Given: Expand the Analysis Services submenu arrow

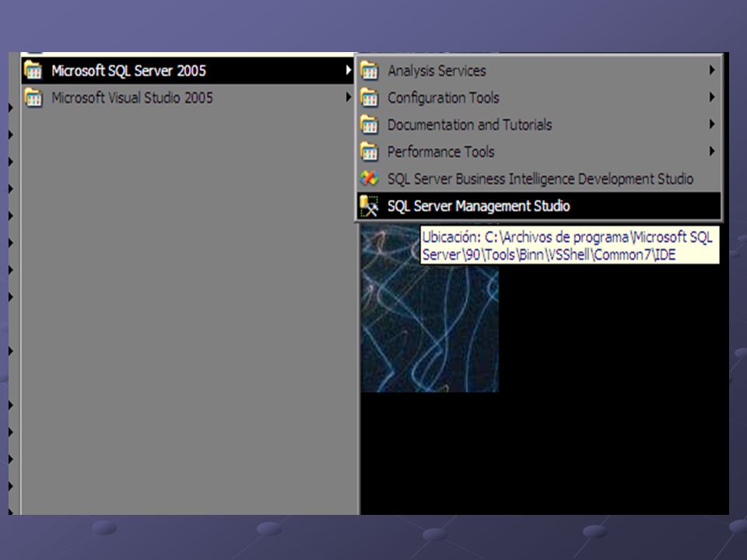Looking at the screenshot, I should (712, 70).
